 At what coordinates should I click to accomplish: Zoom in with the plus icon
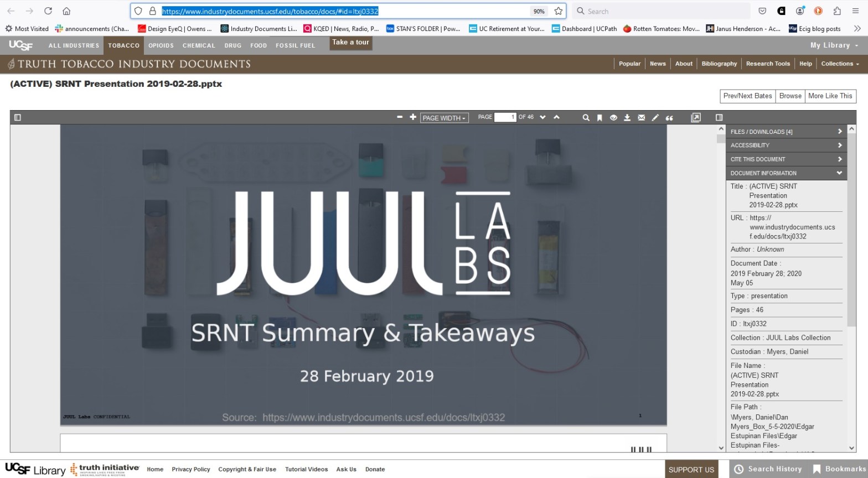(x=412, y=117)
